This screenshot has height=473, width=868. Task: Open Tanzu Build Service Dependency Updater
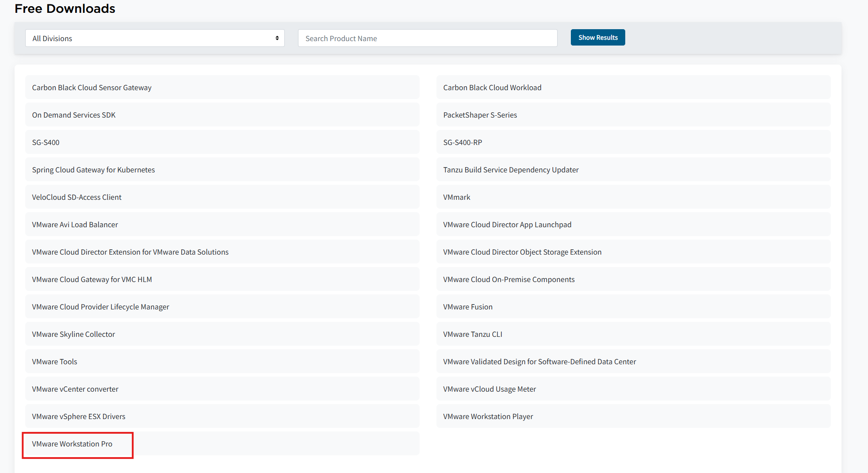633,170
